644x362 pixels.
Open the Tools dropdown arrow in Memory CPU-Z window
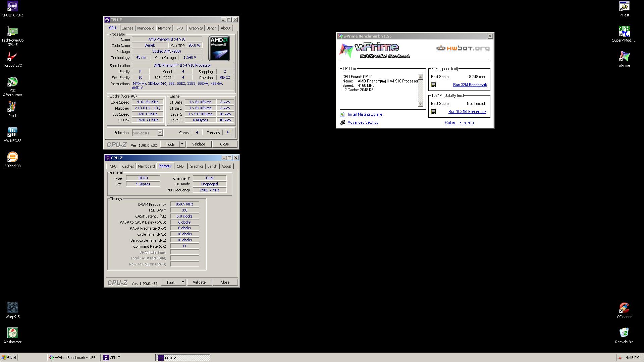[183, 282]
